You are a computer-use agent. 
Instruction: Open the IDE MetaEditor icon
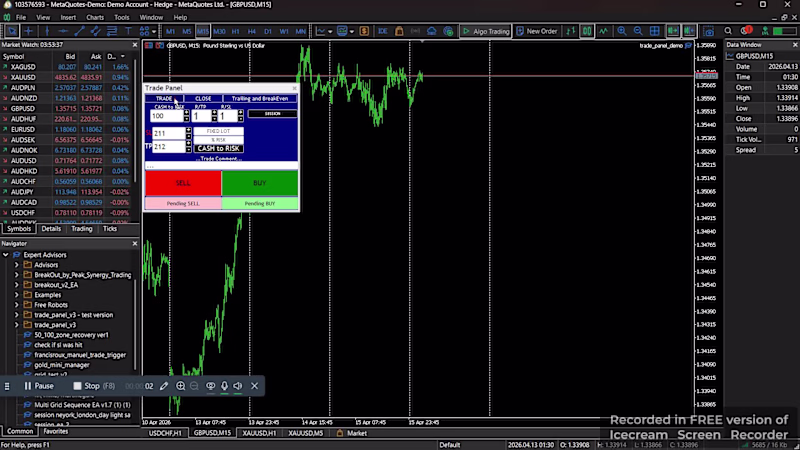(x=383, y=31)
